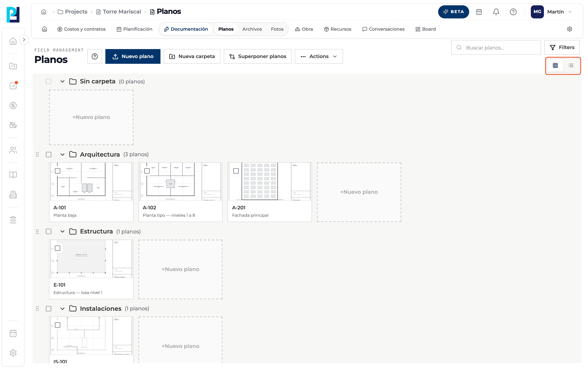Collapse the Arquitectura folder
Screen dimensions: 588x368
[62, 155]
